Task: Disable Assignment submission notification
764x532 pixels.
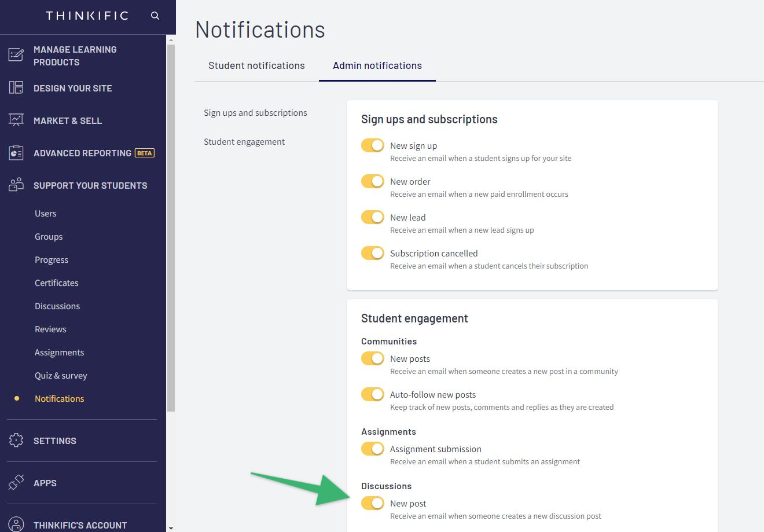Action: tap(373, 449)
